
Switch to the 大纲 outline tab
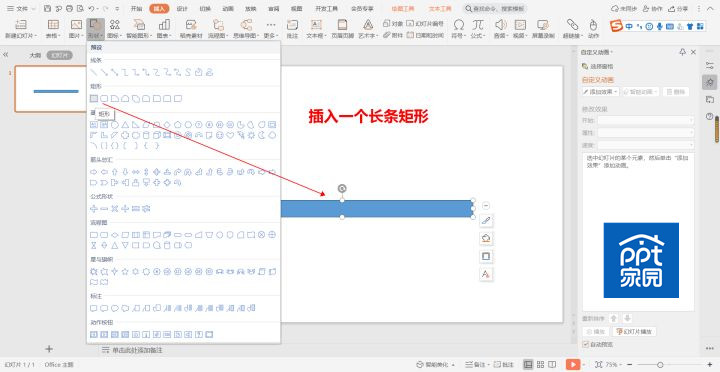pyautogui.click(x=35, y=55)
